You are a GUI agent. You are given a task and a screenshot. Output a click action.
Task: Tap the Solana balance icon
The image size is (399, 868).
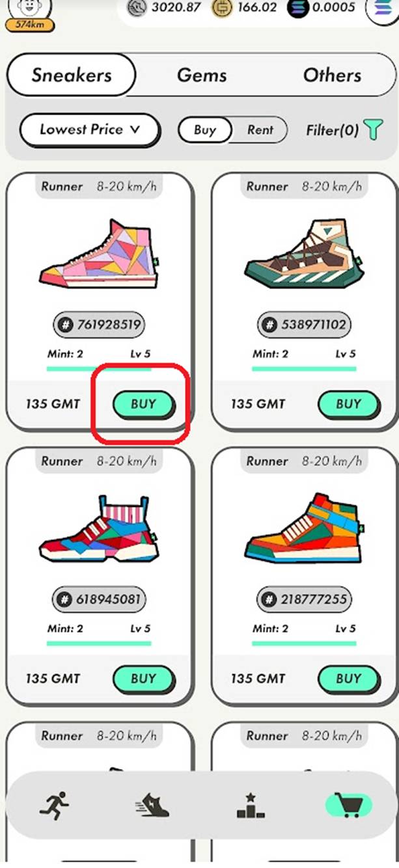tap(297, 8)
